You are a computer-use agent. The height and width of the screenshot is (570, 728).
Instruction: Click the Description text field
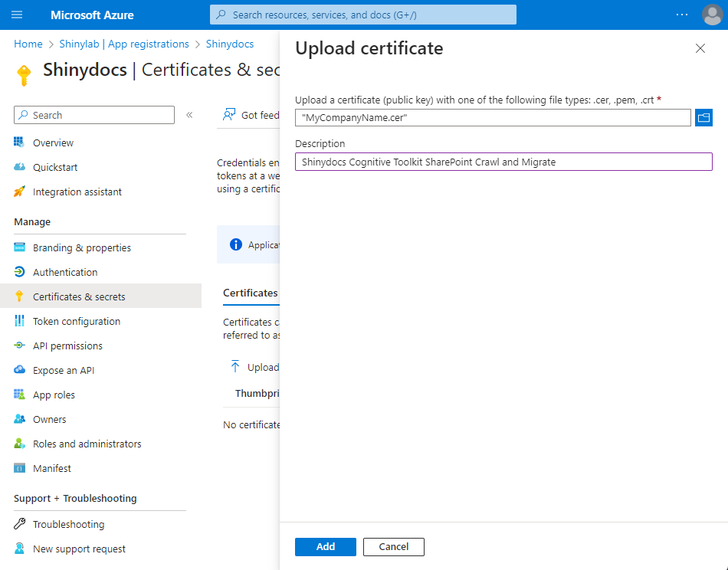point(503,162)
